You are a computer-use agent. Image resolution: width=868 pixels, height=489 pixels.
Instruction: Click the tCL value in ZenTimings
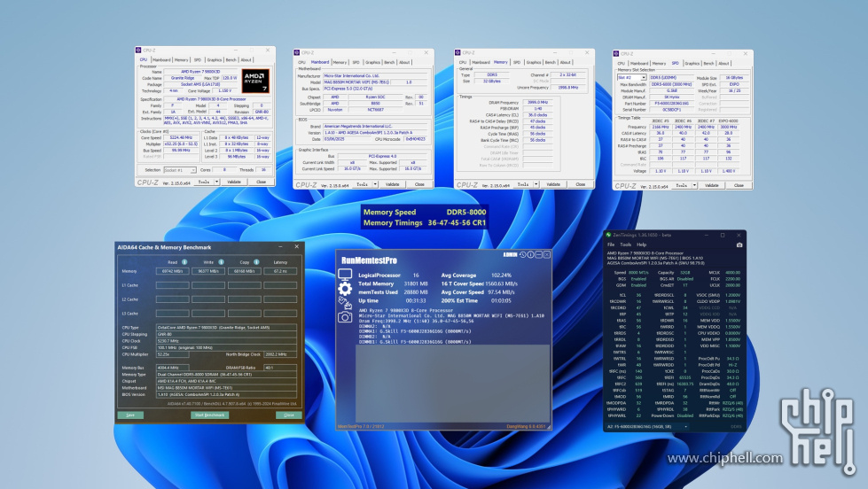click(638, 295)
